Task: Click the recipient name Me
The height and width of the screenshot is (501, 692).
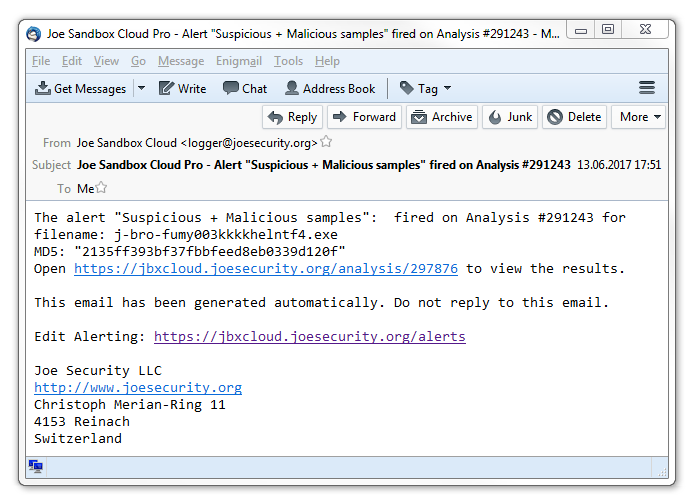Action: pyautogui.click(x=86, y=188)
